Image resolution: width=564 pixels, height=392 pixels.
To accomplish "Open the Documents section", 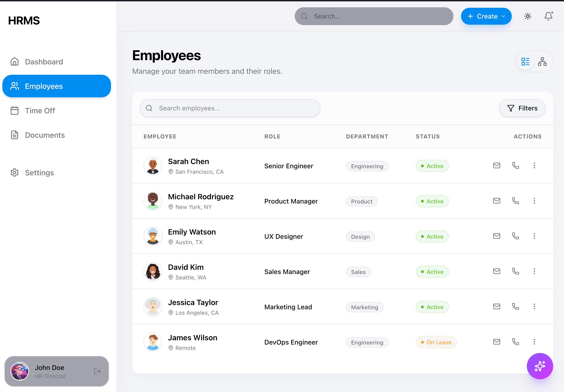I will pos(45,135).
